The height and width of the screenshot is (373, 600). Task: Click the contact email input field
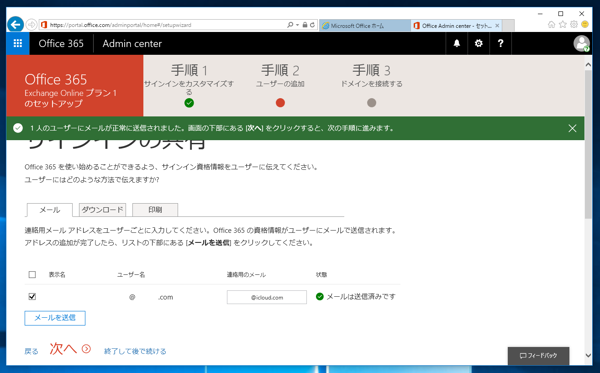(x=267, y=297)
